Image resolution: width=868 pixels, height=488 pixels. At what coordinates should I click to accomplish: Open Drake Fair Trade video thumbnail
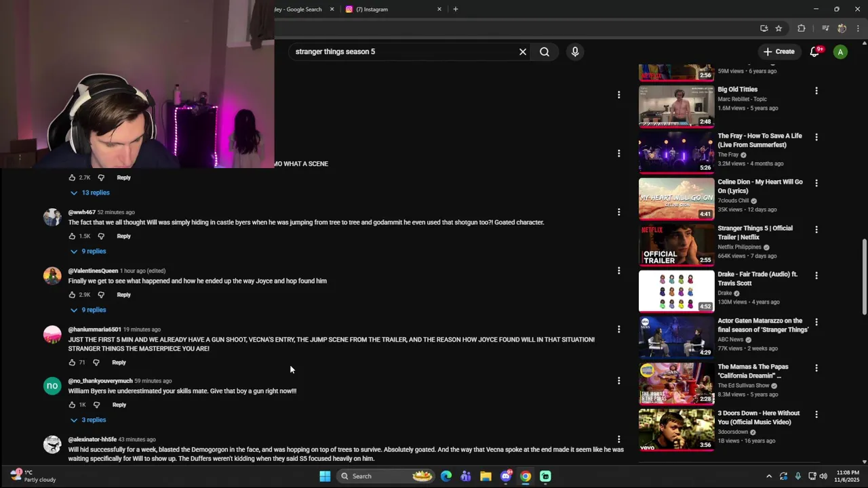tap(676, 291)
